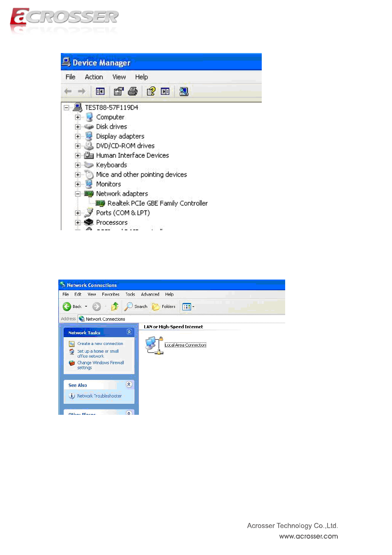The image size is (392, 555).
Task: Open Properties icon in Device Manager toolbar
Action: [x=118, y=91]
